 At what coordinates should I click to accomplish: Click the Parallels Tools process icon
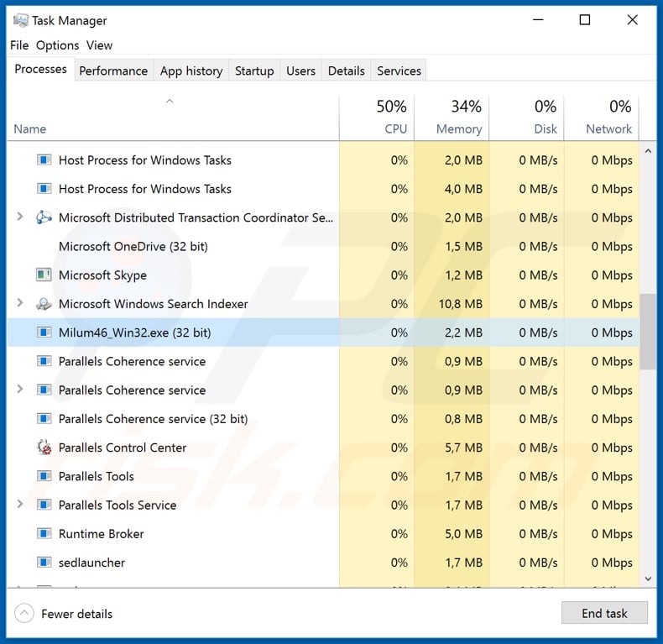click(44, 476)
